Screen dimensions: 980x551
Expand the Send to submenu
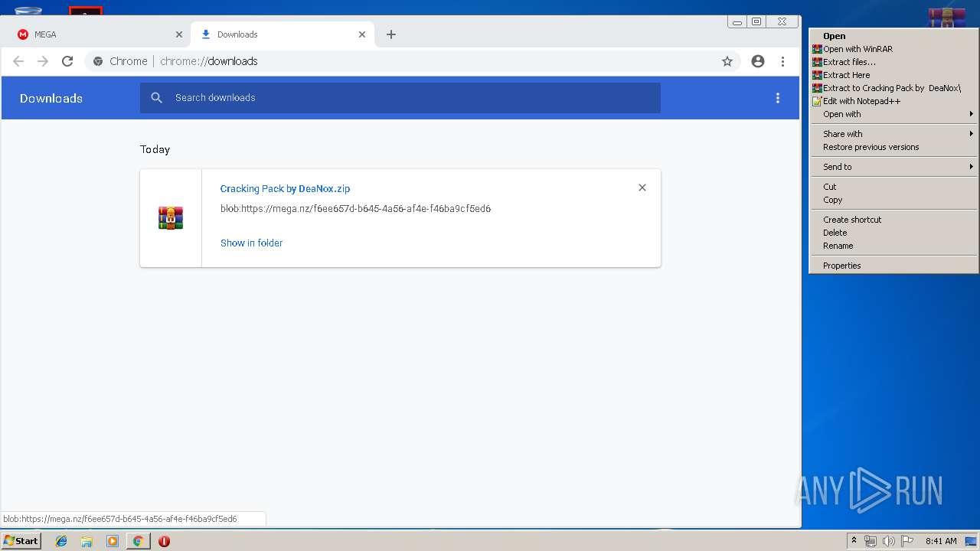click(x=893, y=167)
